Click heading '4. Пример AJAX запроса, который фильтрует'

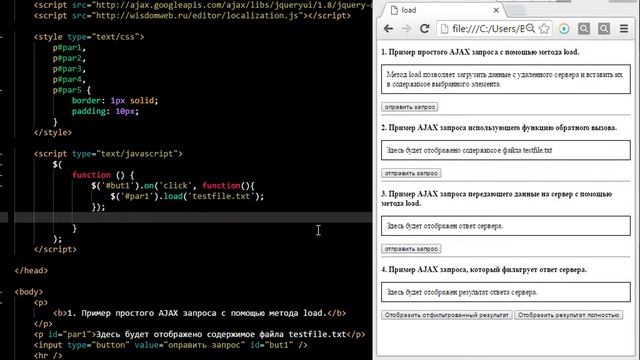(x=484, y=269)
